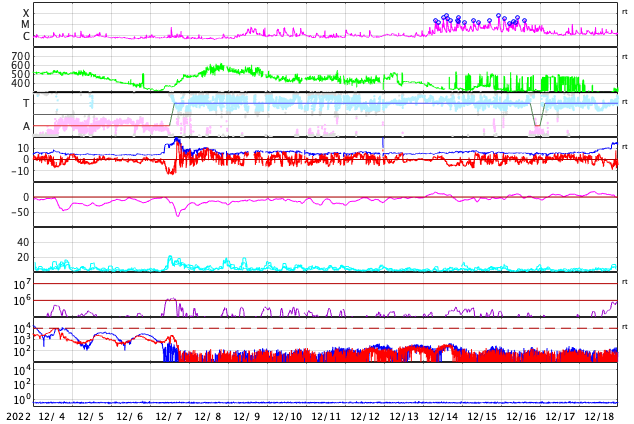Choose the 12/14 date label
This screenshot has width=634, height=424.
(x=443, y=417)
